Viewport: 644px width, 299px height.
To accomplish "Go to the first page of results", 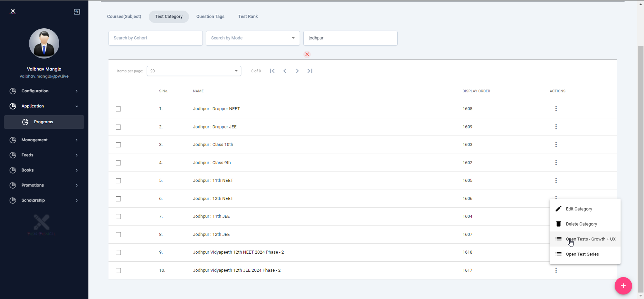I will pyautogui.click(x=272, y=71).
